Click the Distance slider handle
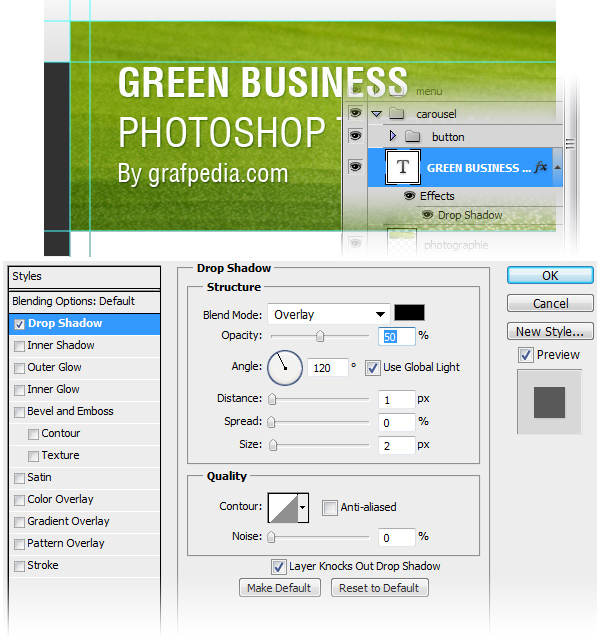Image resolution: width=600 pixels, height=643 pixels. (x=272, y=399)
